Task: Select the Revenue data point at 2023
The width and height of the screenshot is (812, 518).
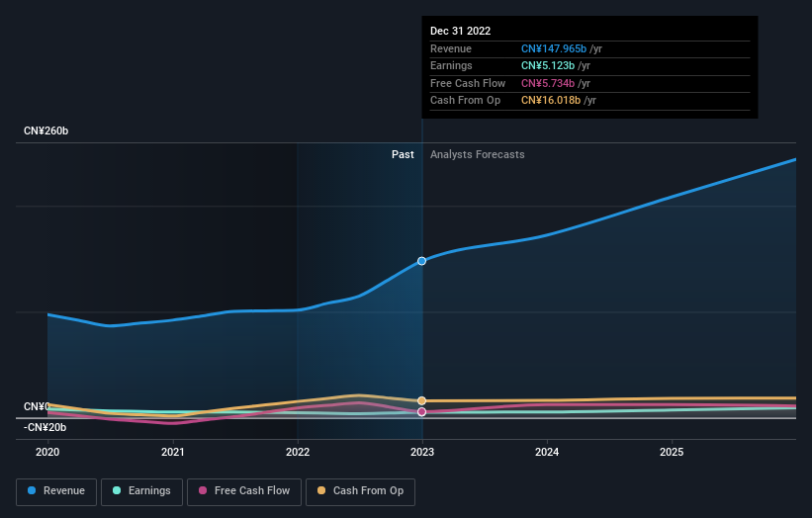Action: click(422, 261)
